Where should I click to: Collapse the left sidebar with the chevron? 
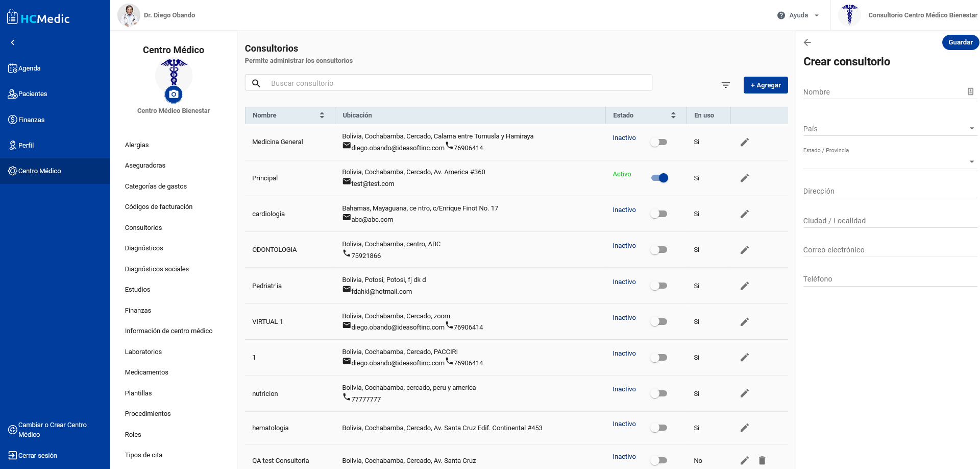pyautogui.click(x=13, y=42)
